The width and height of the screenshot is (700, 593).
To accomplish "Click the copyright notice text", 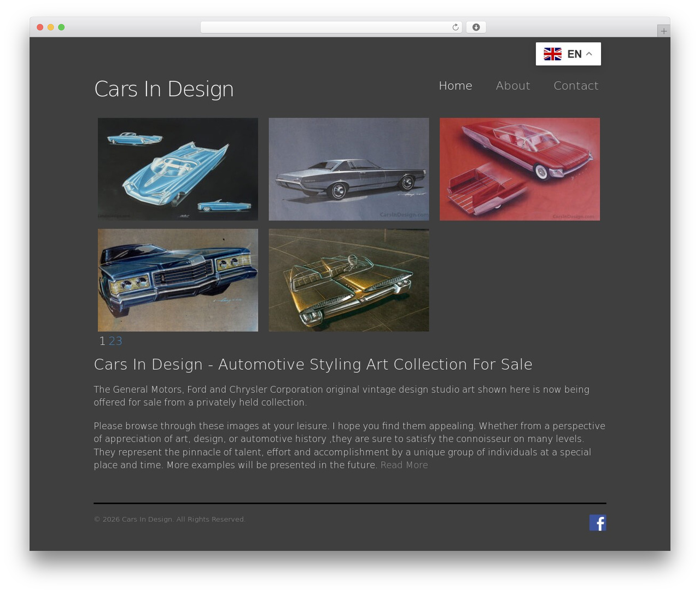I will 170,519.
